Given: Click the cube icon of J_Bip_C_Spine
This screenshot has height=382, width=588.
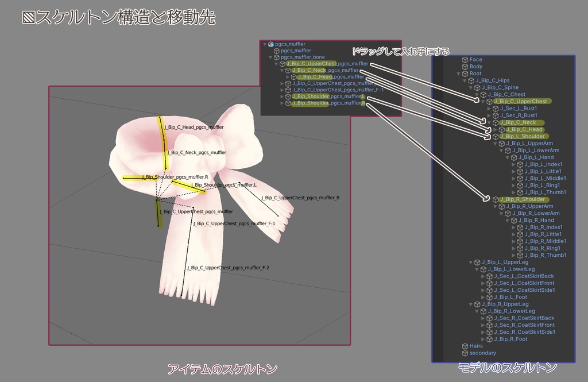Looking at the screenshot, I should (x=477, y=87).
